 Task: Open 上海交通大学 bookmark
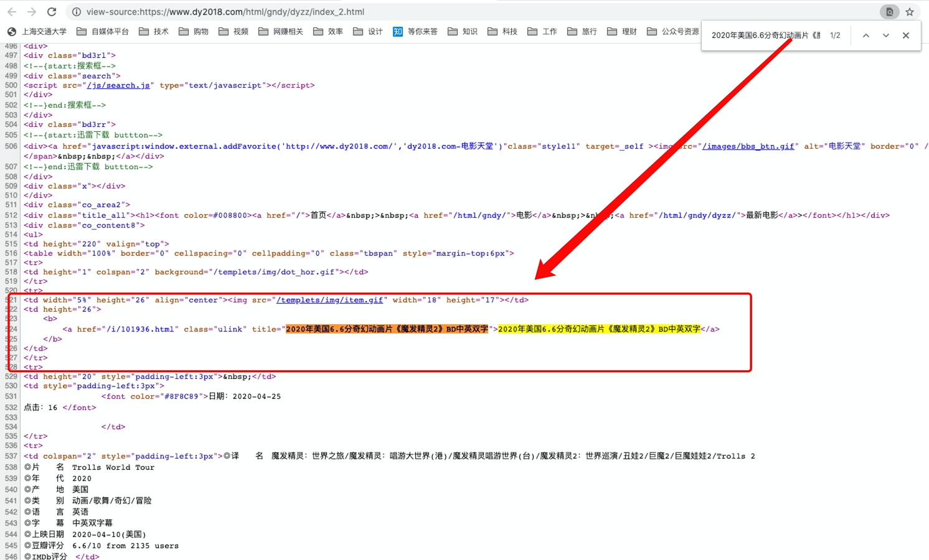click(37, 32)
